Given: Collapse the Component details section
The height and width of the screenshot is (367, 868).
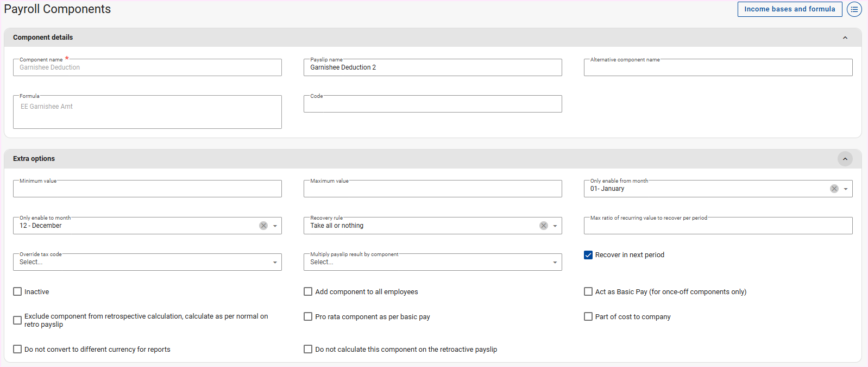Looking at the screenshot, I should 845,38.
